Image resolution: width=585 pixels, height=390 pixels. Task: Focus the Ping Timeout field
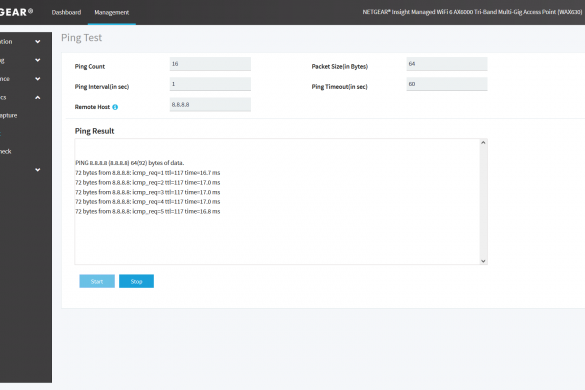tap(447, 84)
